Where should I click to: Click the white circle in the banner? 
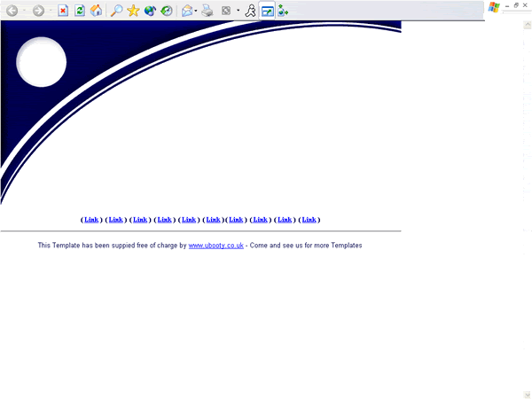pyautogui.click(x=42, y=63)
